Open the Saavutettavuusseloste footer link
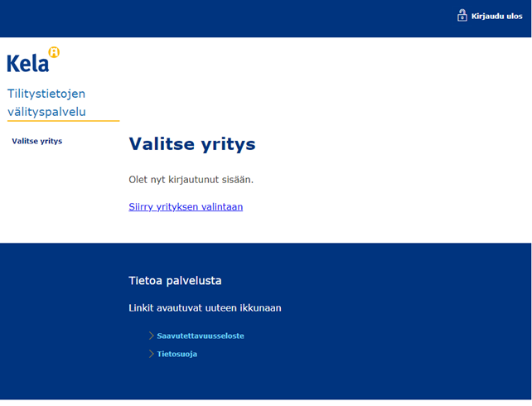The height and width of the screenshot is (406, 532). (201, 336)
